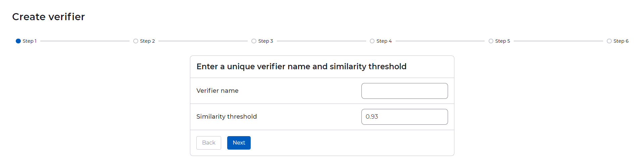Click the Back button
The width and height of the screenshot is (644, 159).
click(208, 143)
